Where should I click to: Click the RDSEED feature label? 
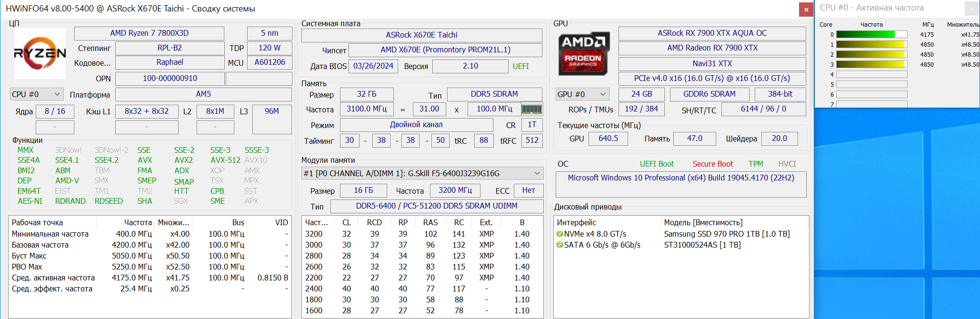coord(109,201)
